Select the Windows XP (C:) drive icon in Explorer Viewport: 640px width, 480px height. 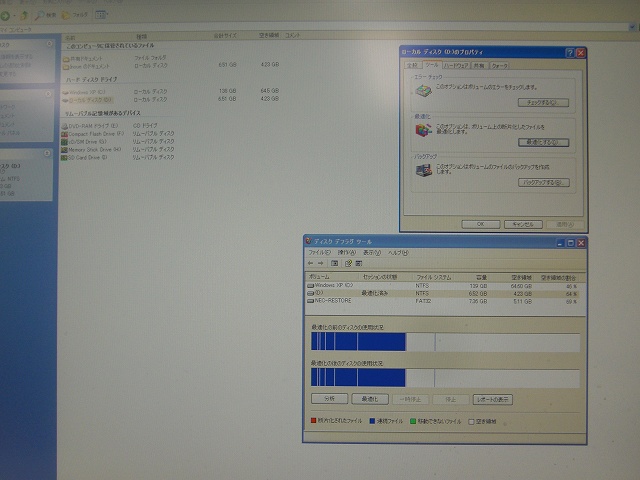pos(65,92)
